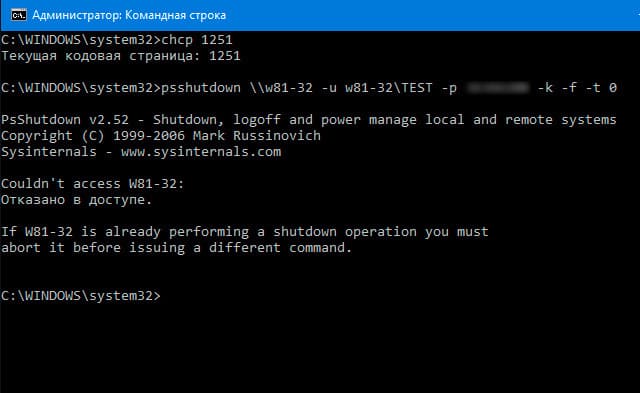Click the www.sysinternals.com address
640x393 pixels.
[x=201, y=152]
